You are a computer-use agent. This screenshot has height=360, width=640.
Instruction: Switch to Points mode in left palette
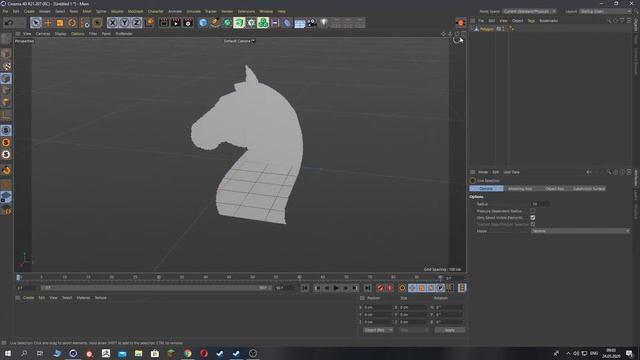[6, 78]
